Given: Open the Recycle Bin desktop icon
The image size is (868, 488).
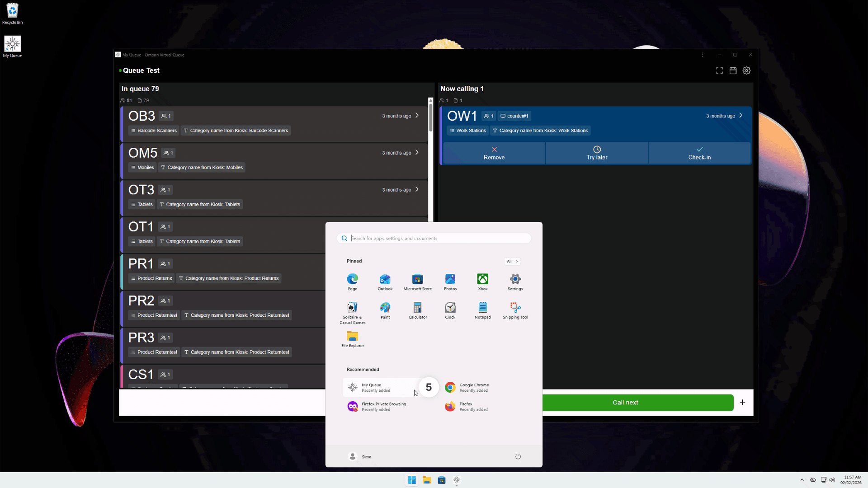Looking at the screenshot, I should tap(13, 14).
